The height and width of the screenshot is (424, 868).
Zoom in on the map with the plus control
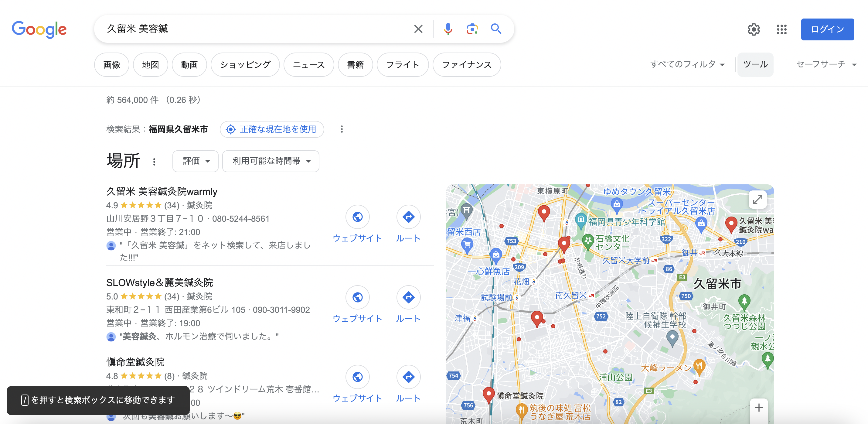coord(759,408)
